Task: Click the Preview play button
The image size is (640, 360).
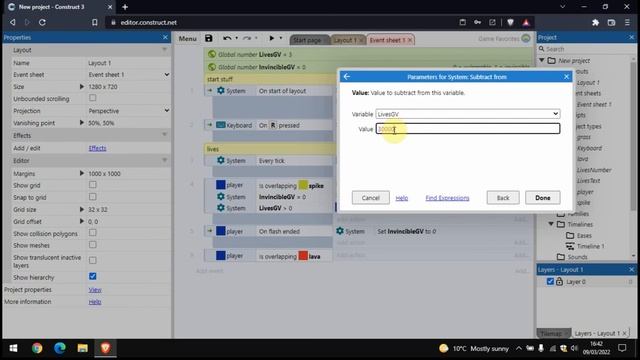Action: pos(271,38)
